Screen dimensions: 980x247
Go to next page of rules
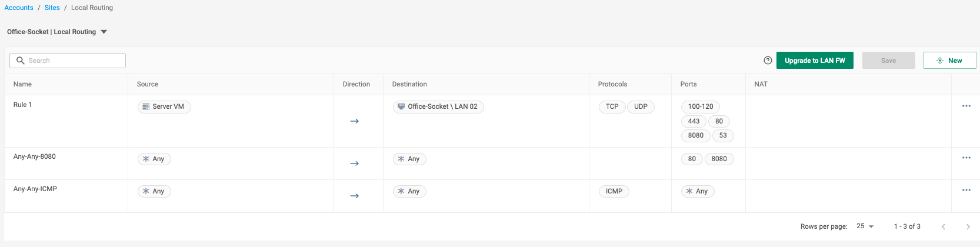(968, 226)
